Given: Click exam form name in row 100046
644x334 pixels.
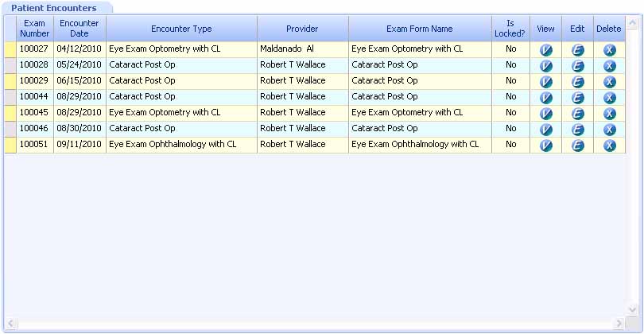Looking at the screenshot, I should [420, 129].
